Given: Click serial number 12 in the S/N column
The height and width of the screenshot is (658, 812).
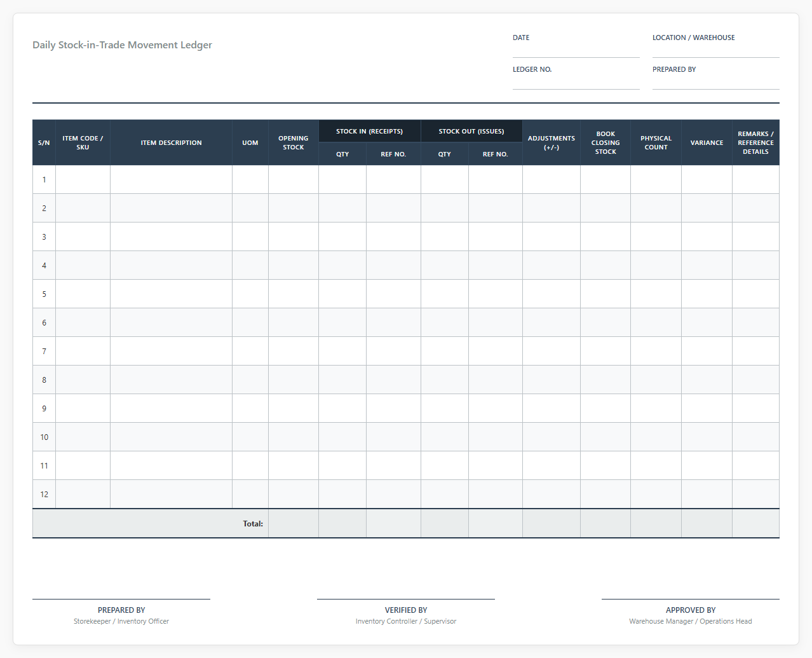Looking at the screenshot, I should (44, 494).
